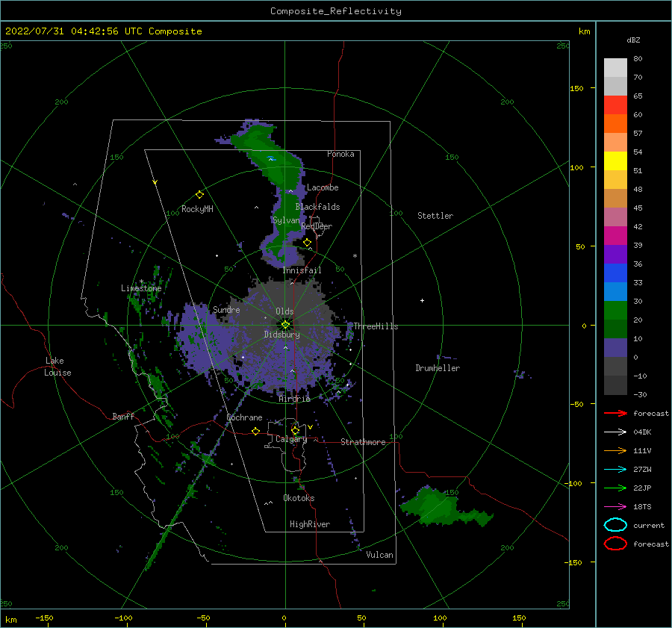This screenshot has height=628, width=672.
Task: Select the orange swatch between 60 and 57 dBZ
Action: click(x=615, y=123)
